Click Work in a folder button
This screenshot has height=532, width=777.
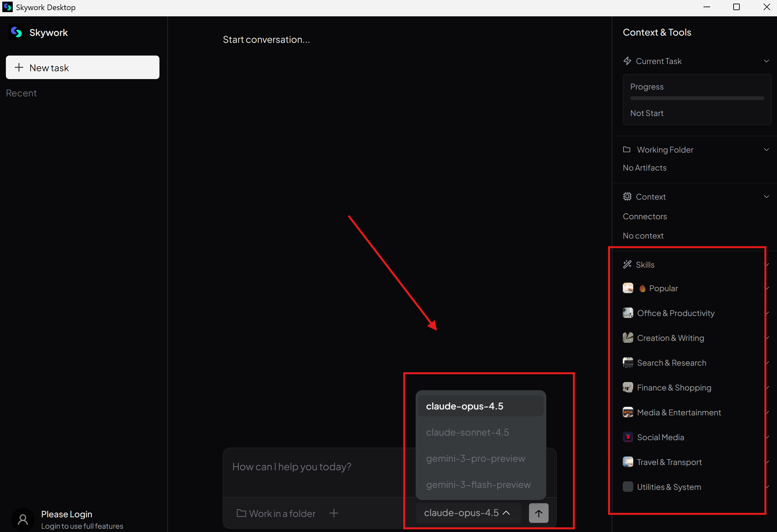(x=276, y=513)
